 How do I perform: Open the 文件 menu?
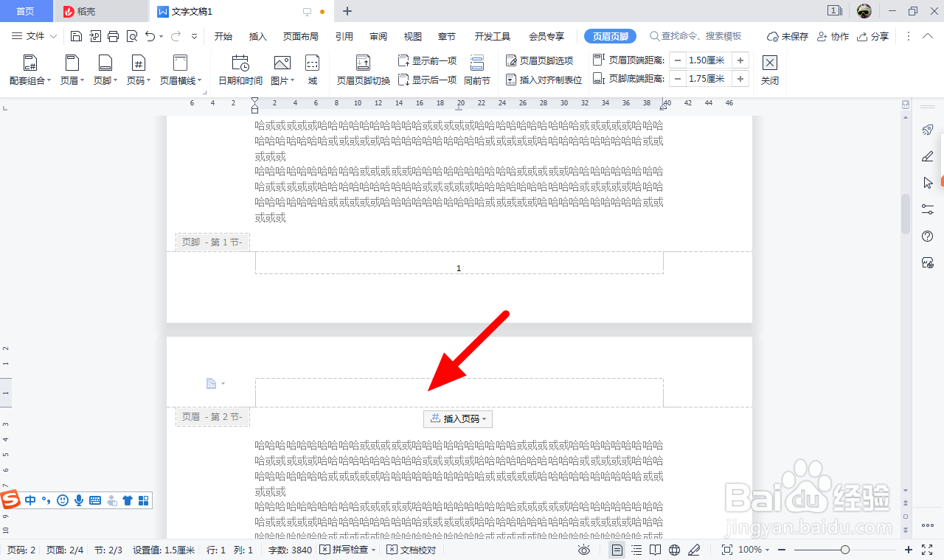tap(34, 36)
